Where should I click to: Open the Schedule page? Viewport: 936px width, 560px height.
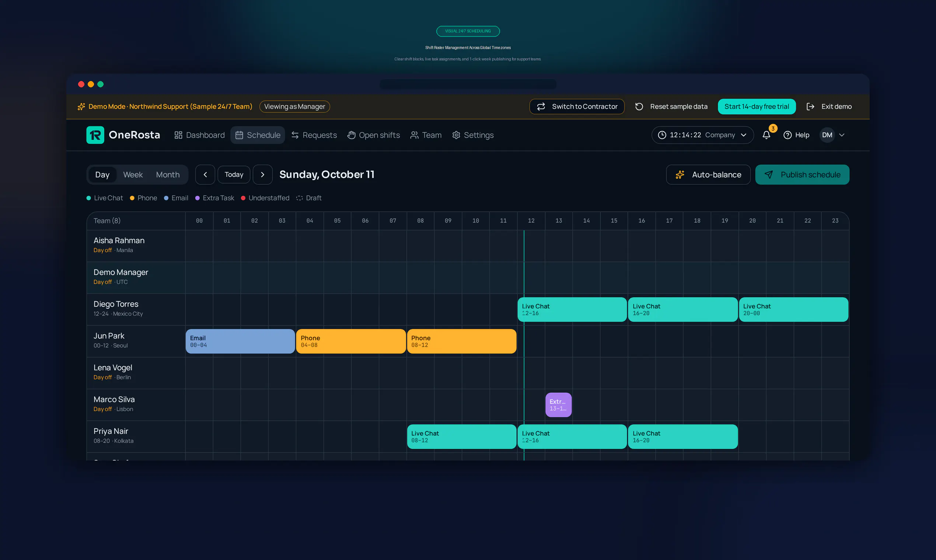click(258, 135)
